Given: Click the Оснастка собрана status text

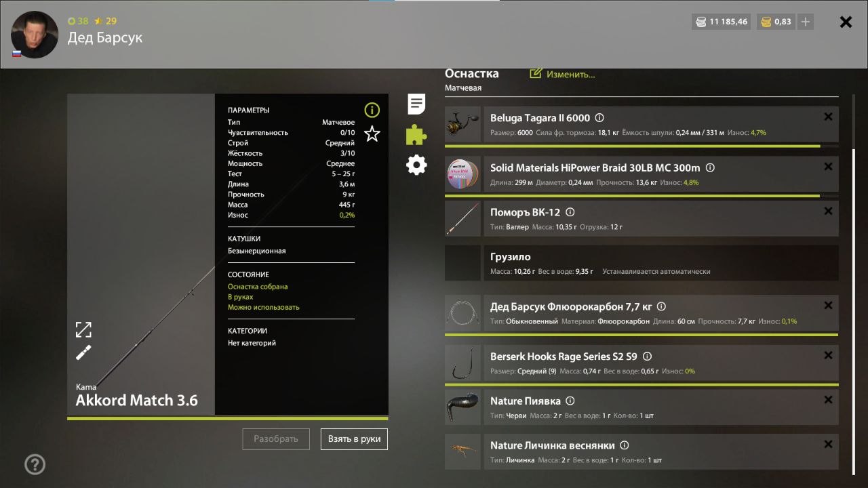Looking at the screenshot, I should coord(258,287).
